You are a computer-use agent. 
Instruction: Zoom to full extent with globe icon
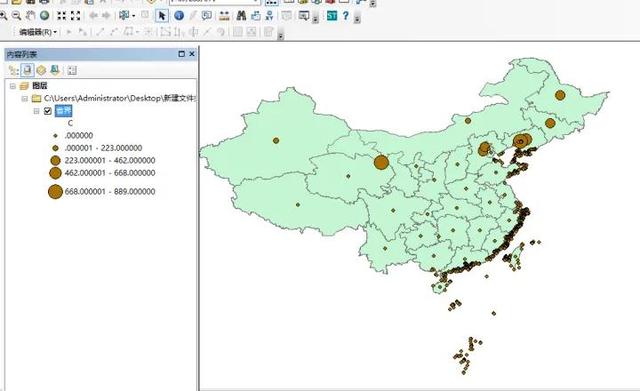[x=44, y=16]
